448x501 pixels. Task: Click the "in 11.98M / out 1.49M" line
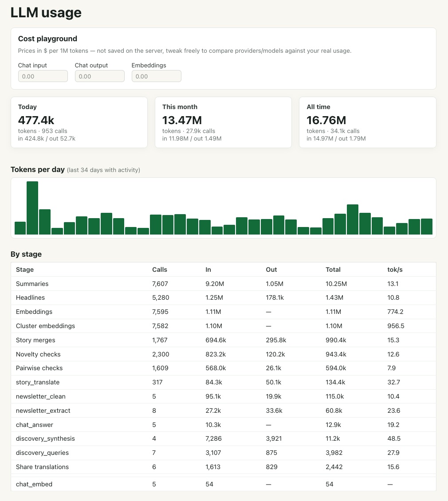pyautogui.click(x=192, y=138)
